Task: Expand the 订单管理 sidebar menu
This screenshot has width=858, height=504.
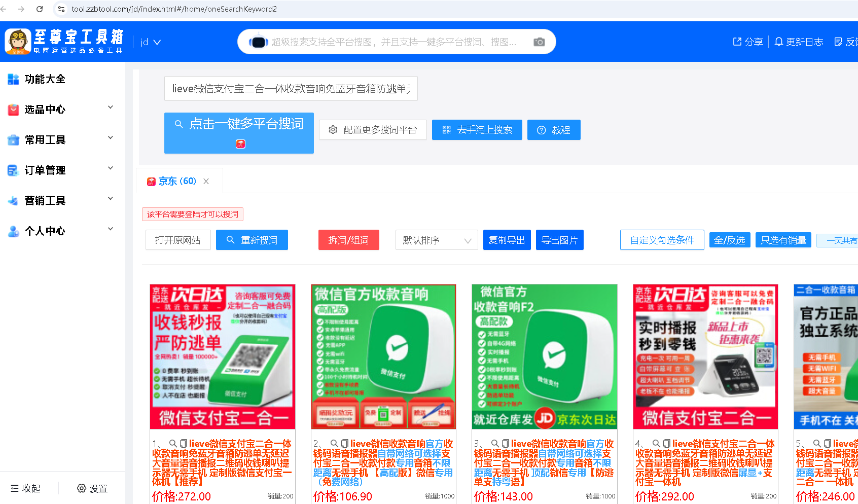Action: 62,170
